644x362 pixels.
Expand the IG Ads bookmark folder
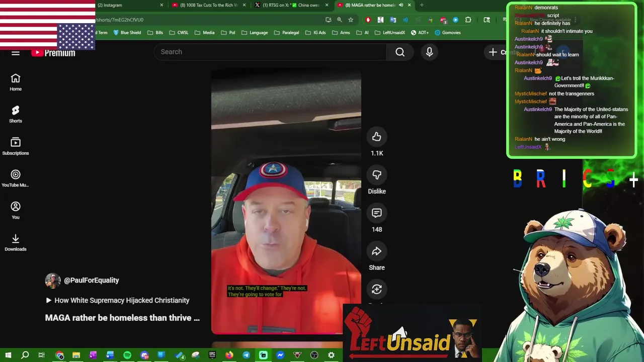coord(315,33)
